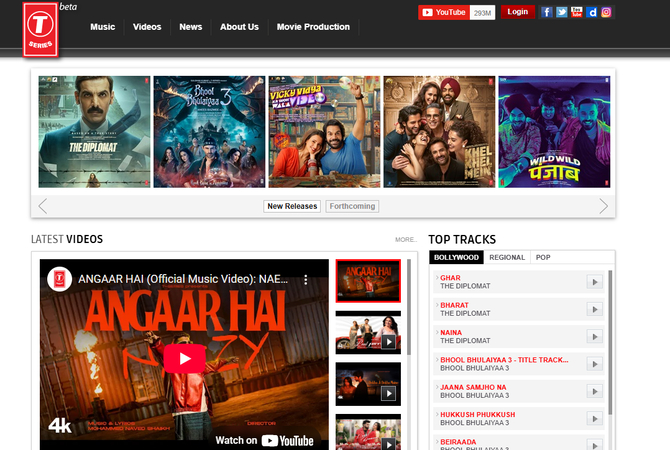
Task: Click MORE link for Latest Videos
Action: 406,239
